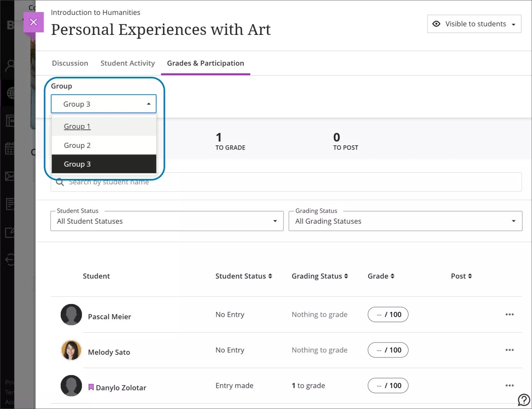Open the Messages envelope icon
532x409 pixels.
click(x=9, y=176)
